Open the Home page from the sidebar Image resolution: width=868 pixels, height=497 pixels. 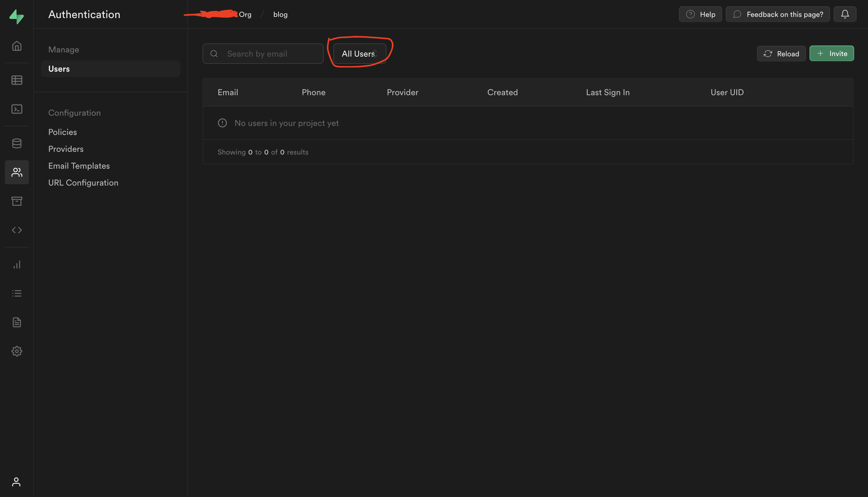[17, 46]
